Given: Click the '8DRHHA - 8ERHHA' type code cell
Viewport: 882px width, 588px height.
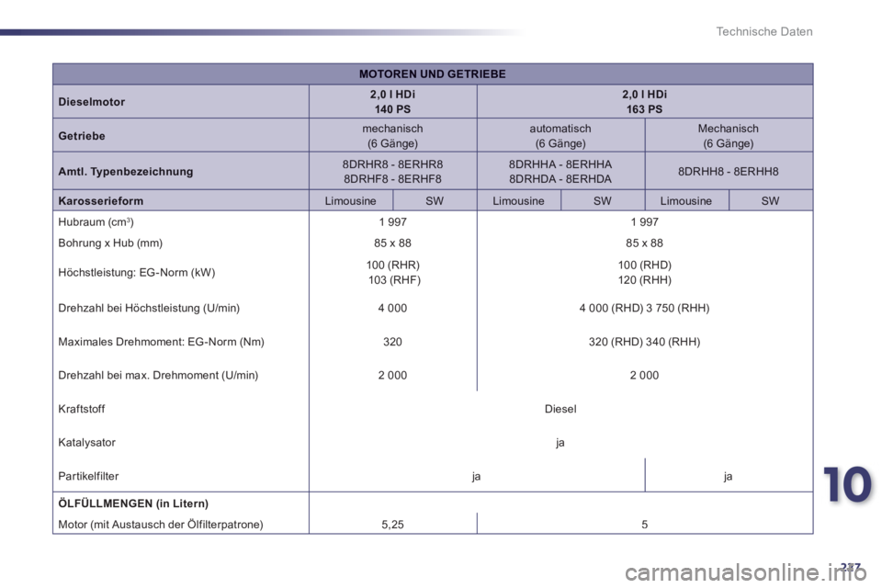Looking at the screenshot, I should (560, 164).
